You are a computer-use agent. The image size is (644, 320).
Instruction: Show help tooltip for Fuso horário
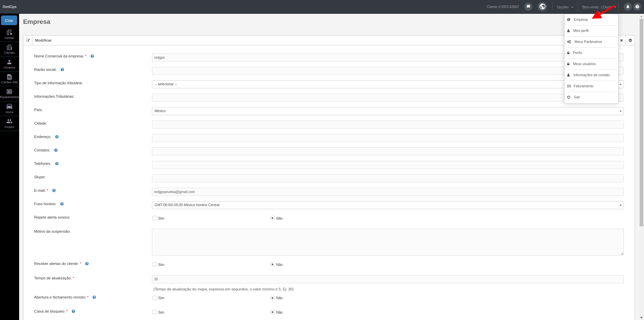[x=62, y=204]
